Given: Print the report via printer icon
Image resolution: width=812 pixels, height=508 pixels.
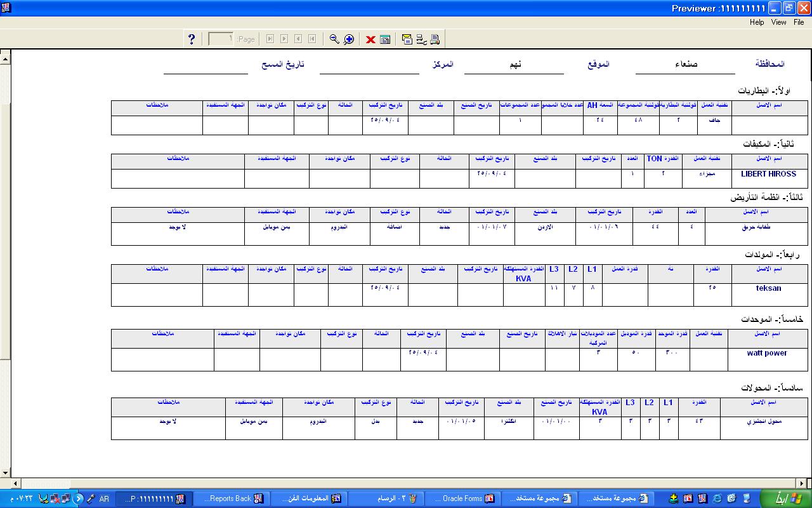Looking at the screenshot, I should pos(435,39).
